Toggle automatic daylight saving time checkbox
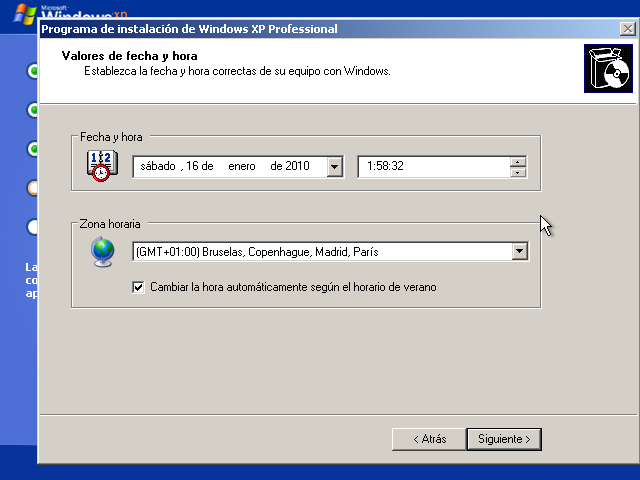The width and height of the screenshot is (640, 480). 138,287
